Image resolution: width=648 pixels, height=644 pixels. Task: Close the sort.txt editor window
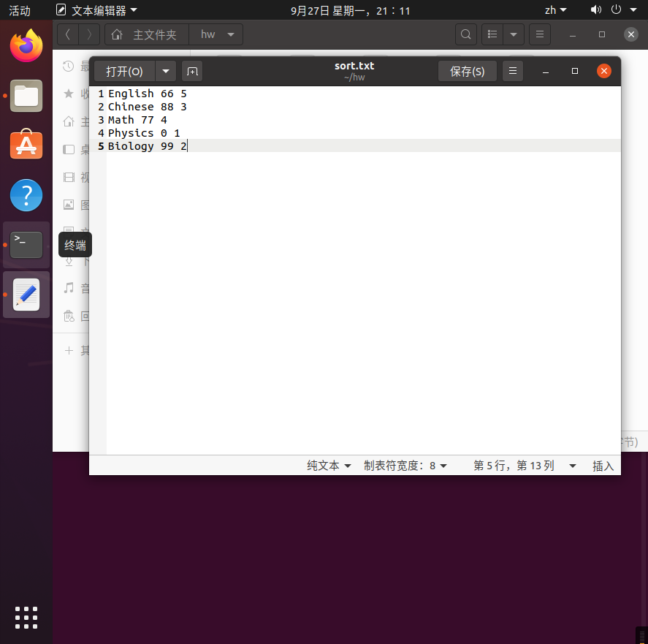click(x=603, y=71)
